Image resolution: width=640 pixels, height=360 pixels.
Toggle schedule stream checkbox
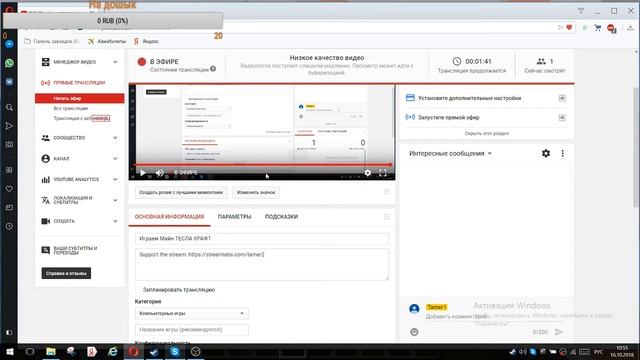[138, 289]
